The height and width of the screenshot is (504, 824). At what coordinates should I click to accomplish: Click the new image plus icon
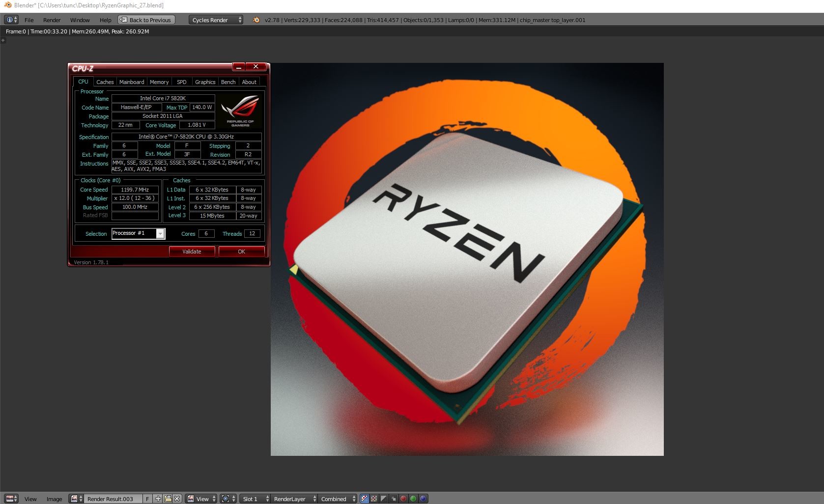click(x=158, y=499)
